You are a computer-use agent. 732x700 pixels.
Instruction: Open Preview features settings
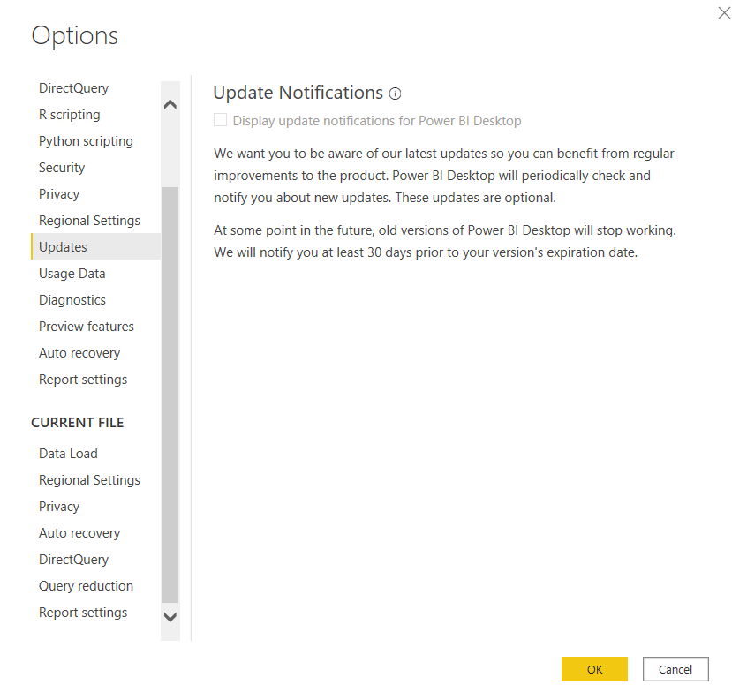(87, 327)
